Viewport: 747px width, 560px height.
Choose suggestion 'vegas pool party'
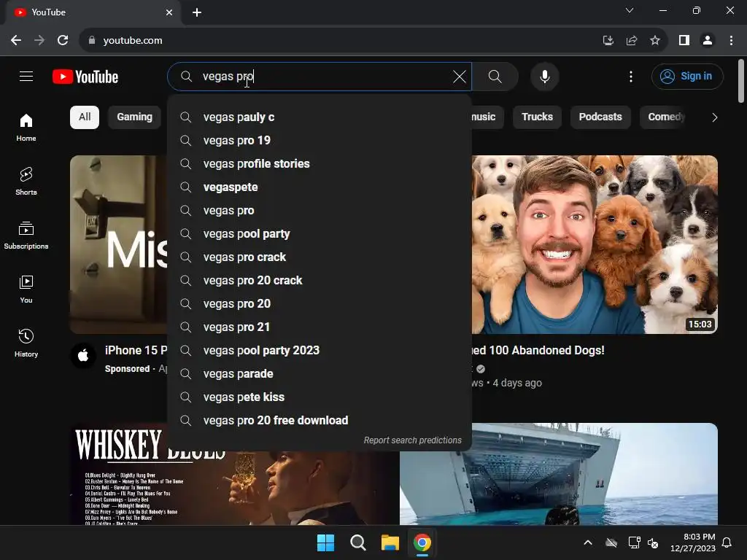pos(320,234)
